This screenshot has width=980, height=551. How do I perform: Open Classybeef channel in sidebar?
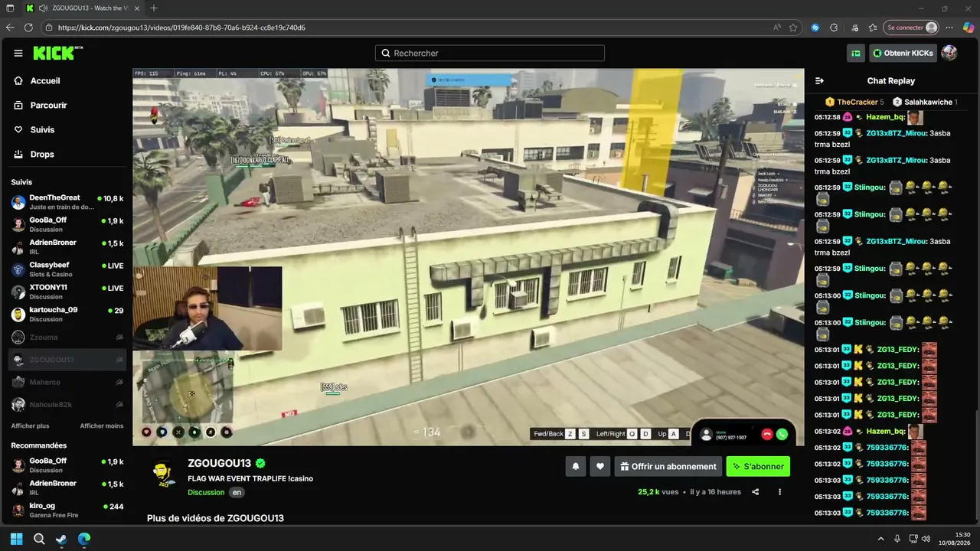point(67,269)
